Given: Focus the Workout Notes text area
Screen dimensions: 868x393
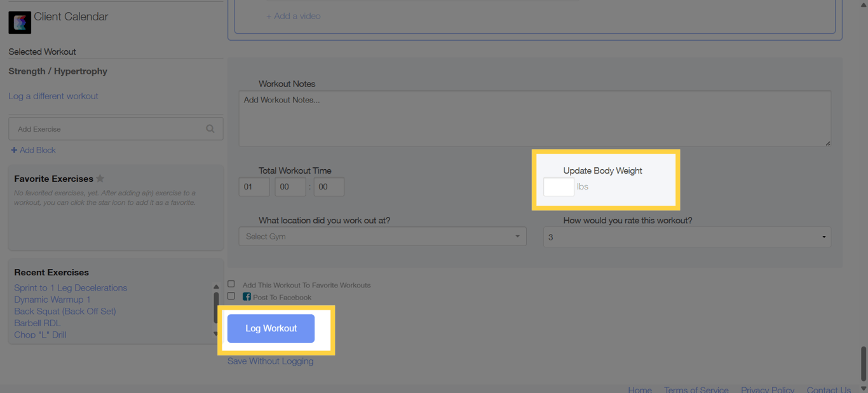Looking at the screenshot, I should click(x=535, y=118).
